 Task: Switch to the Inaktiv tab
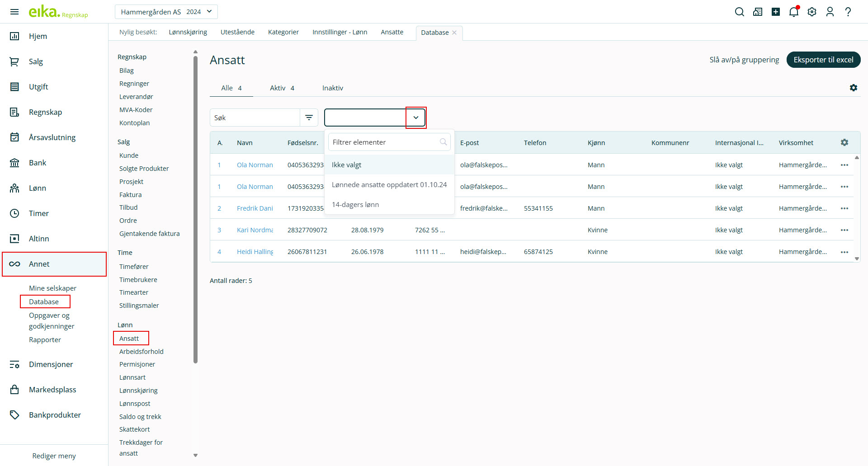point(333,88)
